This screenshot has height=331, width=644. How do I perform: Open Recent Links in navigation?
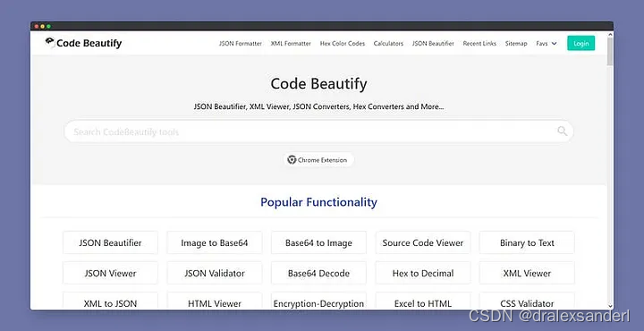tap(479, 43)
